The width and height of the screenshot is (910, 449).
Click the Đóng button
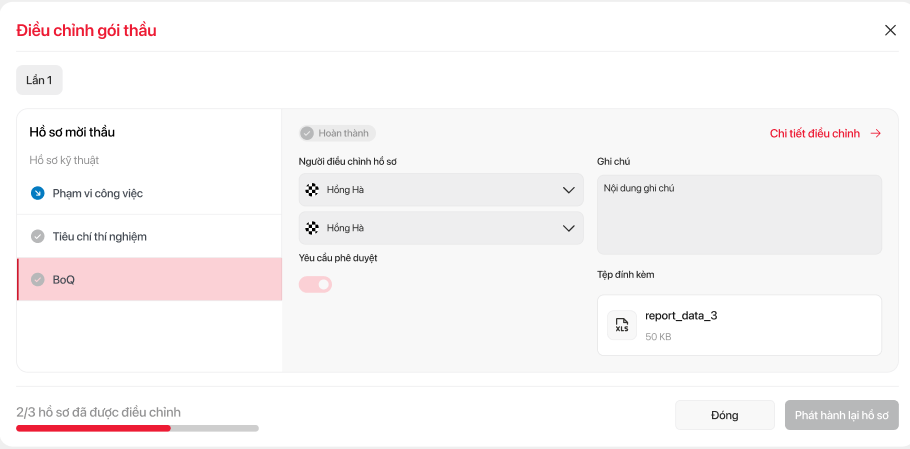[x=724, y=415]
